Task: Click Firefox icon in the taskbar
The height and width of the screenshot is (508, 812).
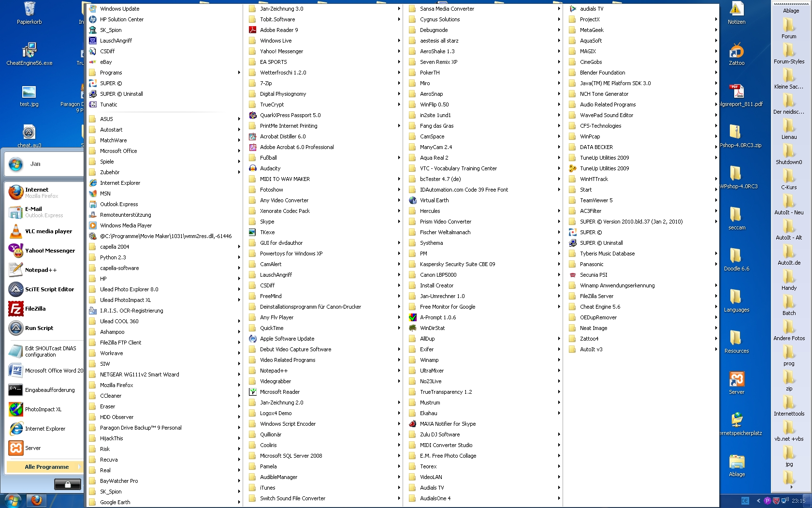Action: click(36, 500)
